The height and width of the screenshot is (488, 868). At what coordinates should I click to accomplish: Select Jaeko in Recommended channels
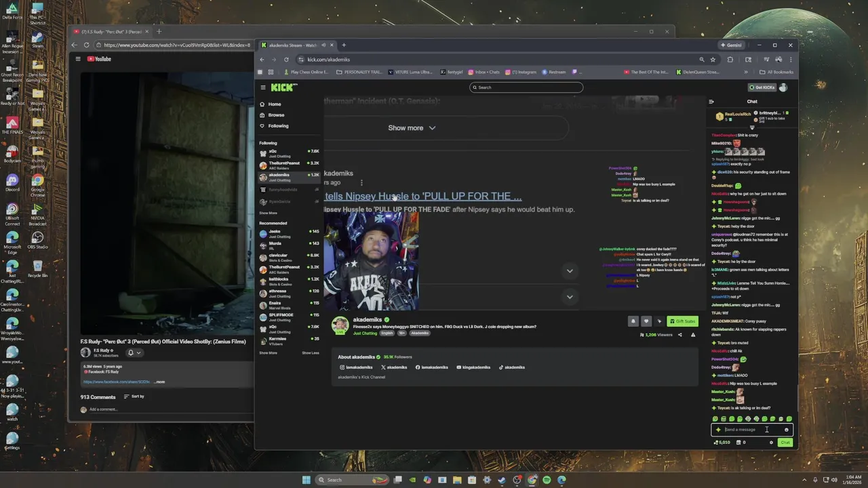click(289, 234)
